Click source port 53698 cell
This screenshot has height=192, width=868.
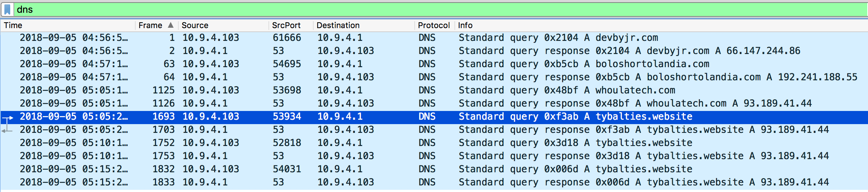[287, 90]
